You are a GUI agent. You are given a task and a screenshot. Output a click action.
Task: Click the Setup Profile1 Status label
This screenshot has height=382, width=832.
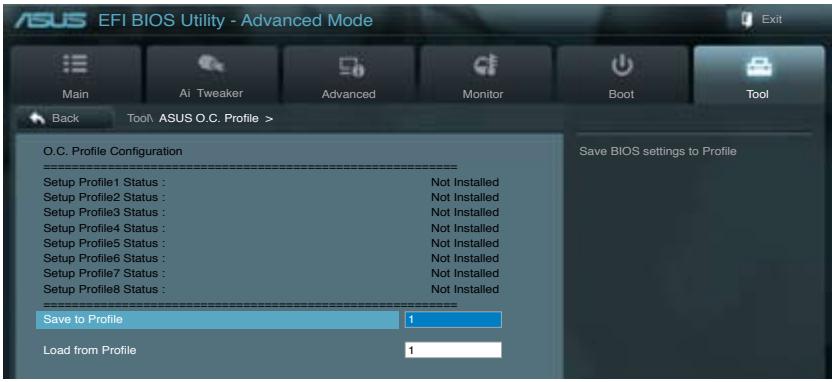[x=105, y=183]
